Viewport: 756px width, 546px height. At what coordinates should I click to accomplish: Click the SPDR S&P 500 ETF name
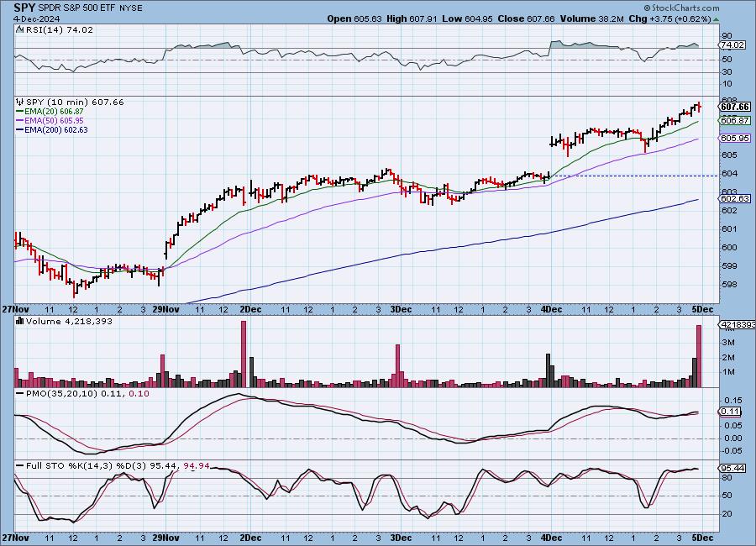point(77,8)
